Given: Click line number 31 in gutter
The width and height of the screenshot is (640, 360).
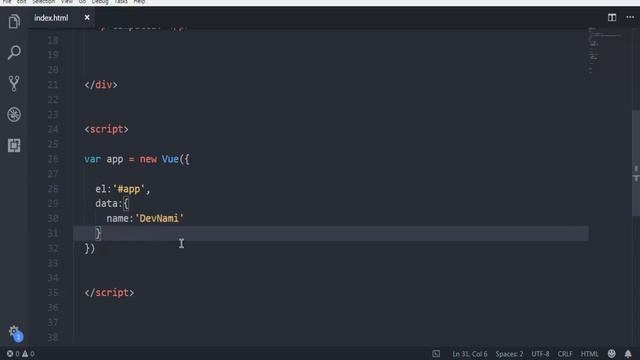Looking at the screenshot, I should [x=53, y=233].
